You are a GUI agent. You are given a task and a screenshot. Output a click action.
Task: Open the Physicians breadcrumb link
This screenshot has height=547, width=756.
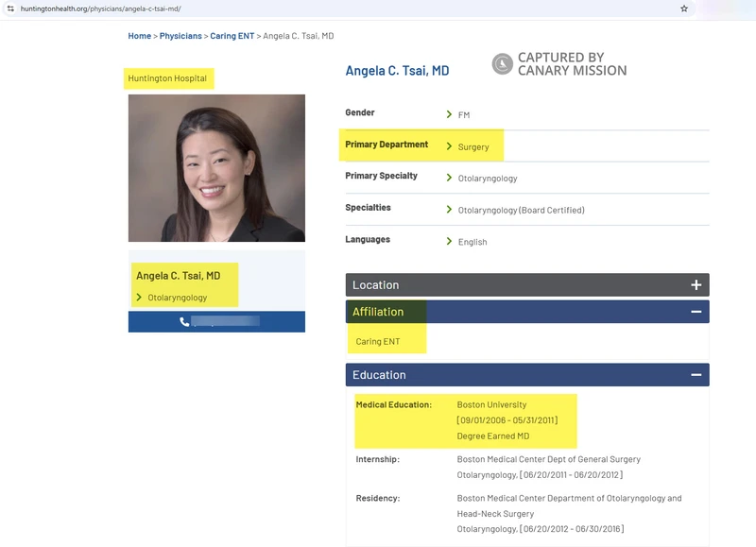pyautogui.click(x=180, y=36)
